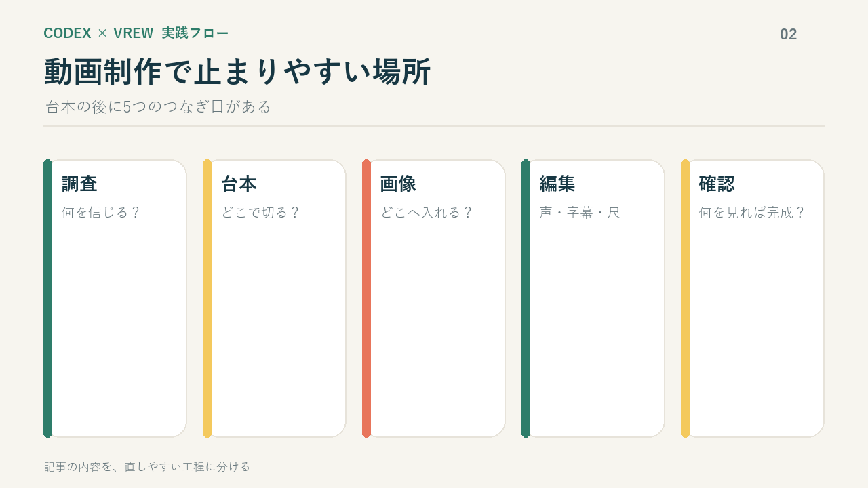Image resolution: width=868 pixels, height=488 pixels.
Task: Select the yellow accent bar on 確認 card
Action: 685,298
